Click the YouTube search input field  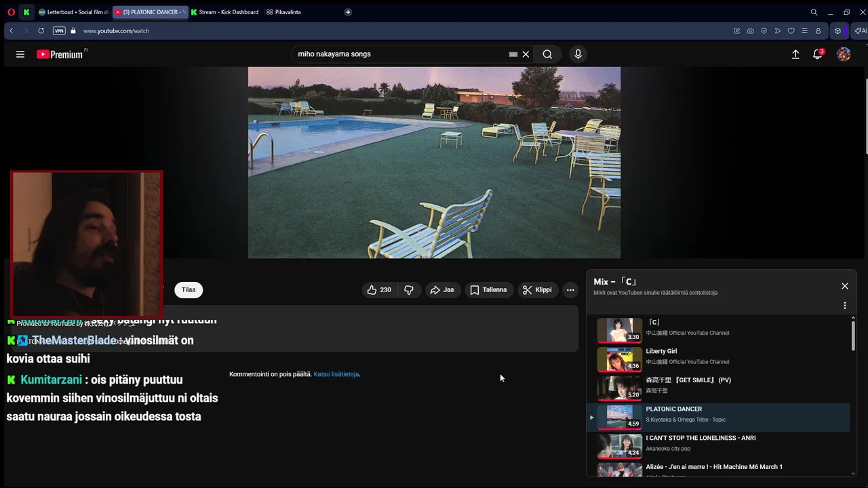(x=400, y=54)
